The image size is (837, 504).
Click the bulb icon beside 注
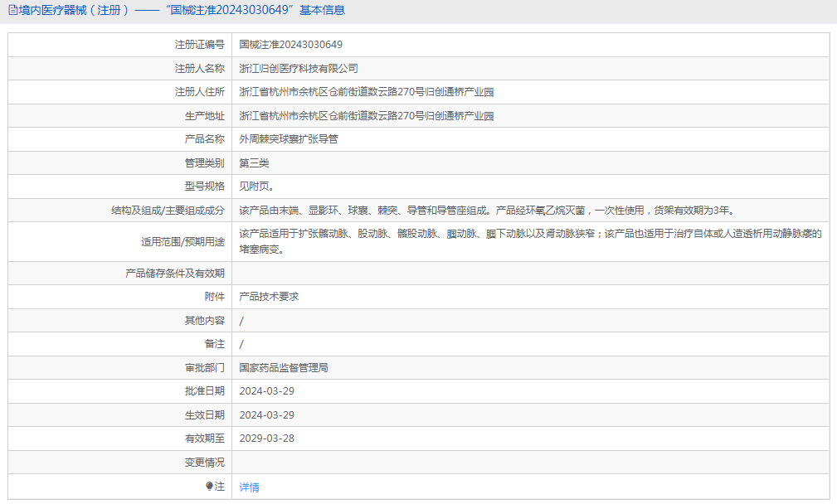209,486
